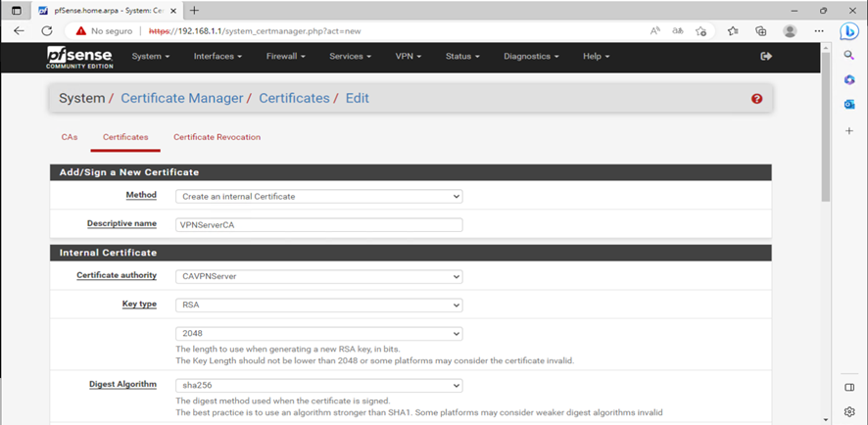Screen dimensions: 868x425
Task: Open the Microsoft 365 sidebar icon
Action: (849, 79)
